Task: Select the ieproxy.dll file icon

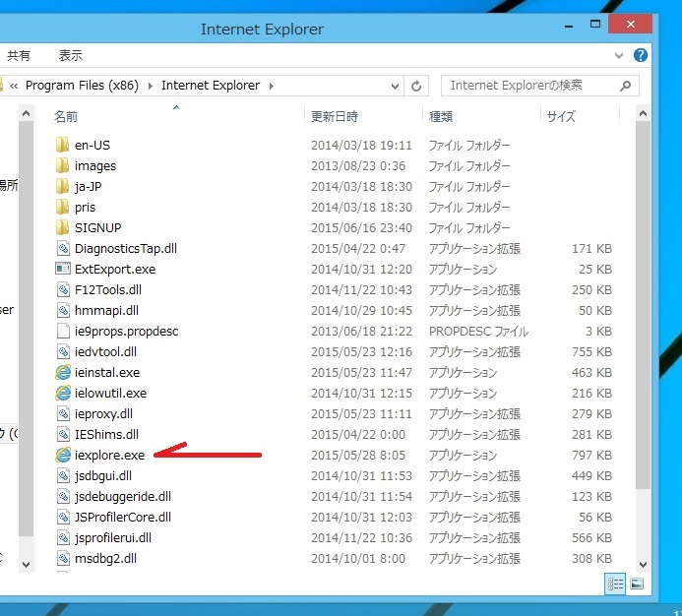Action: click(63, 413)
